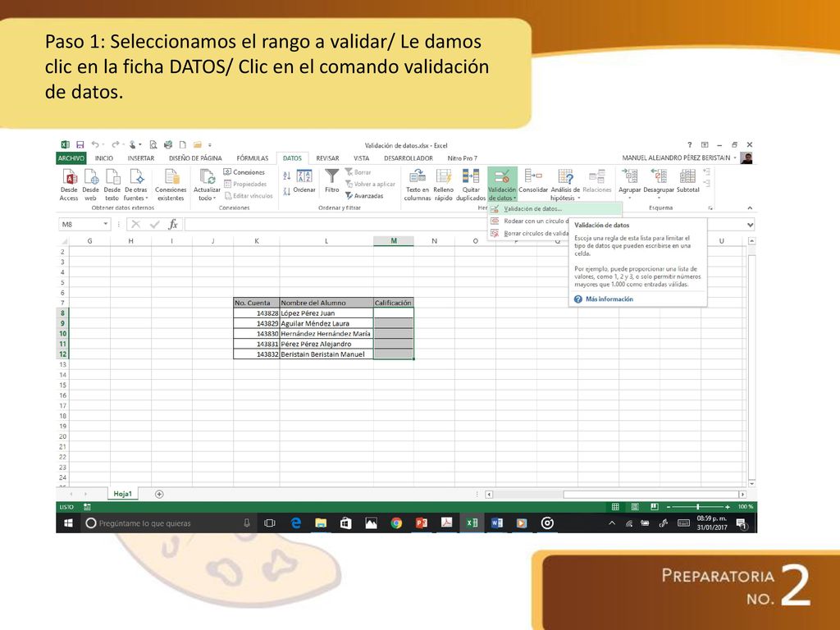The image size is (840, 630).
Task: Switch to the Nitro Pro 7 tab
Action: click(x=462, y=158)
